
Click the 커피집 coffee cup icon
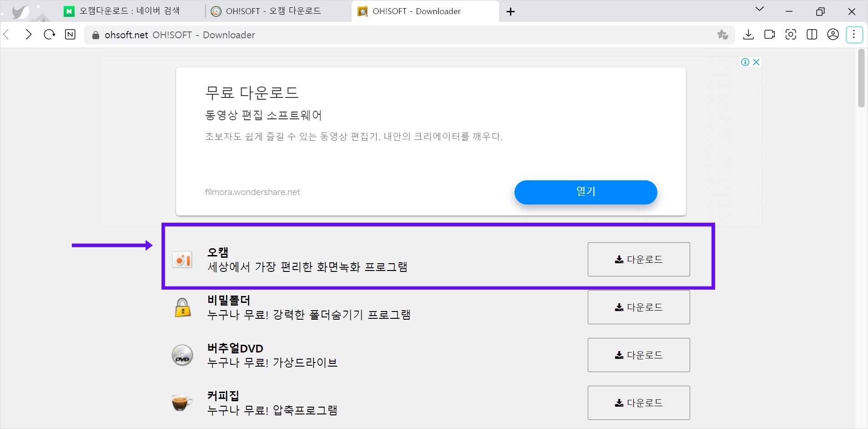tap(182, 403)
